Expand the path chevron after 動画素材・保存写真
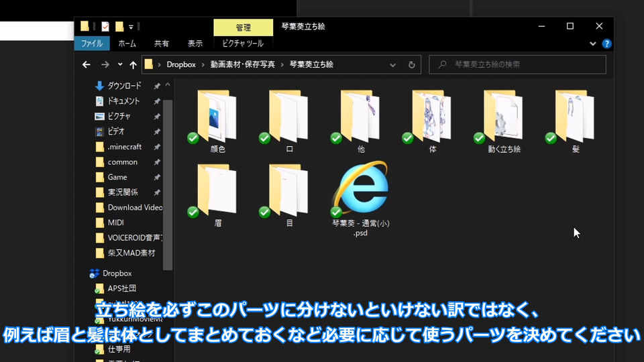 pos(282,65)
